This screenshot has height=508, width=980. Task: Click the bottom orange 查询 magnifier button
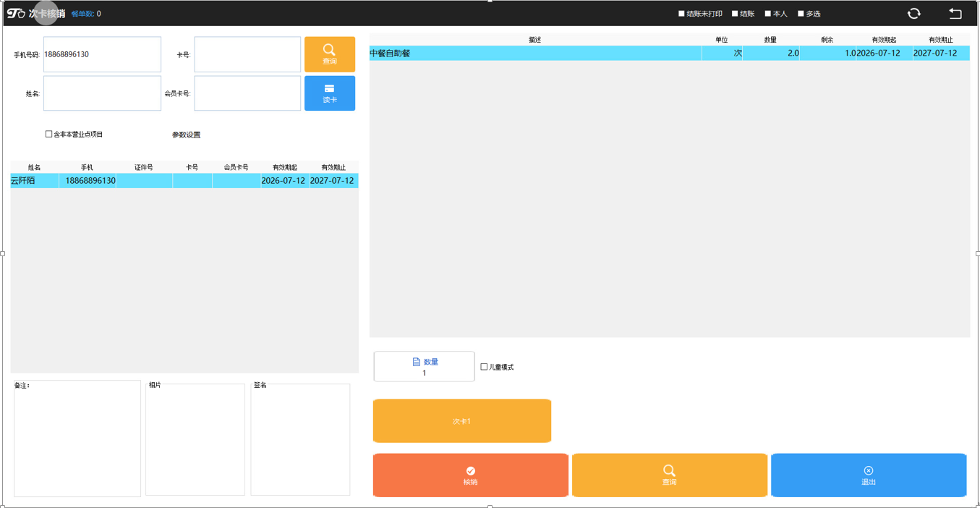coord(670,475)
